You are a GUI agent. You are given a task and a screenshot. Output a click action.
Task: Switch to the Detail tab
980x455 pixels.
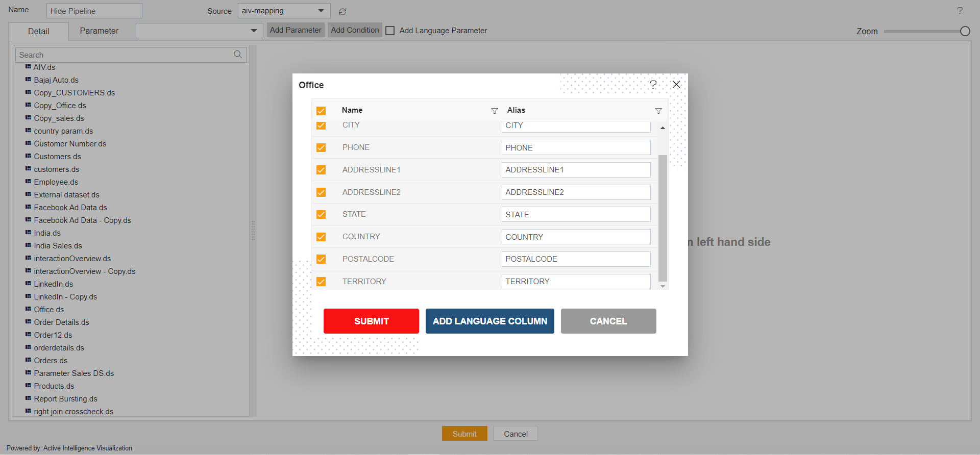(39, 31)
